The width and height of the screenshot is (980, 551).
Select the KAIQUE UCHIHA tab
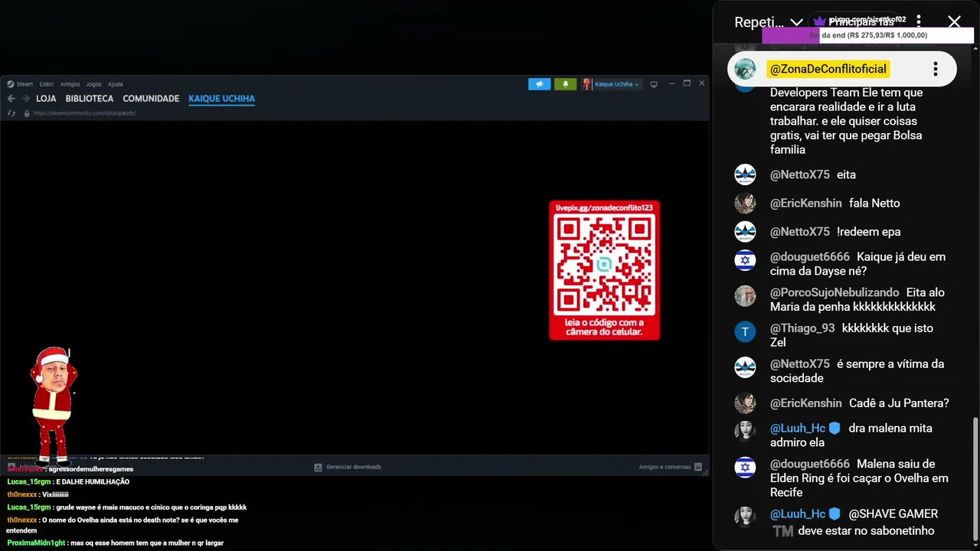[x=221, y=99]
